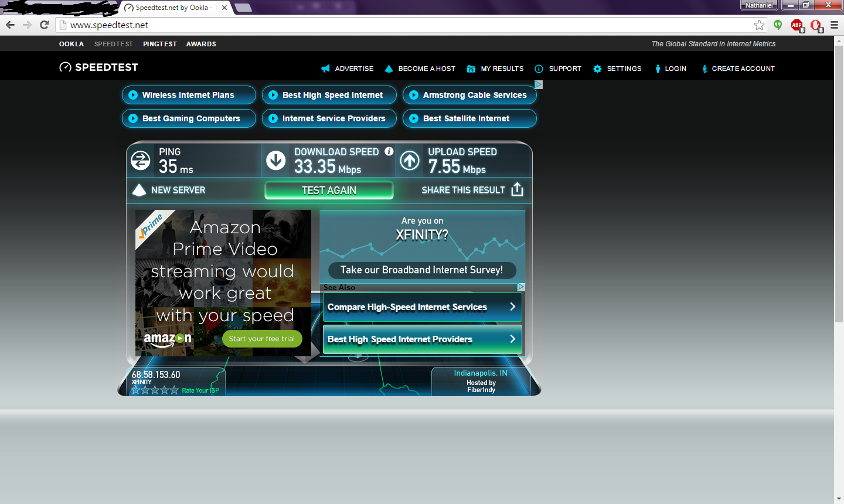The image size is (844, 504).
Task: Reload the page with refresh icon
Action: [x=44, y=25]
